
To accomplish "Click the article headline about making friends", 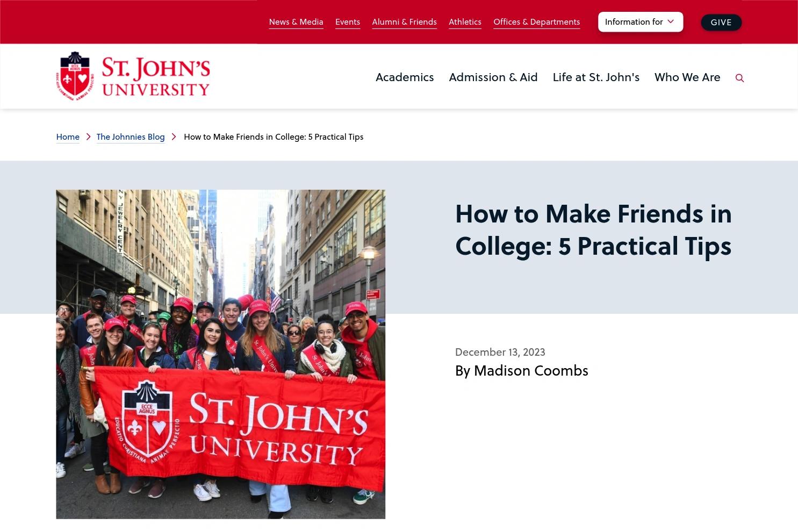I will pyautogui.click(x=593, y=229).
